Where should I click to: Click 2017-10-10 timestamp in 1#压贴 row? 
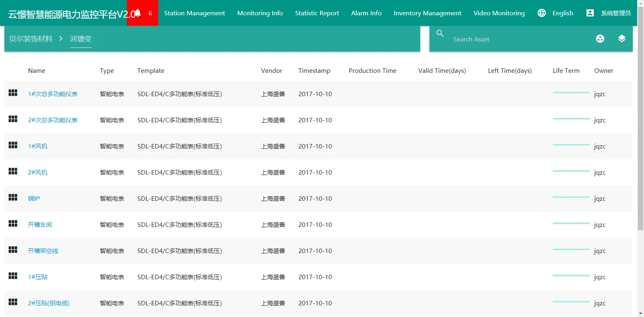coord(315,277)
